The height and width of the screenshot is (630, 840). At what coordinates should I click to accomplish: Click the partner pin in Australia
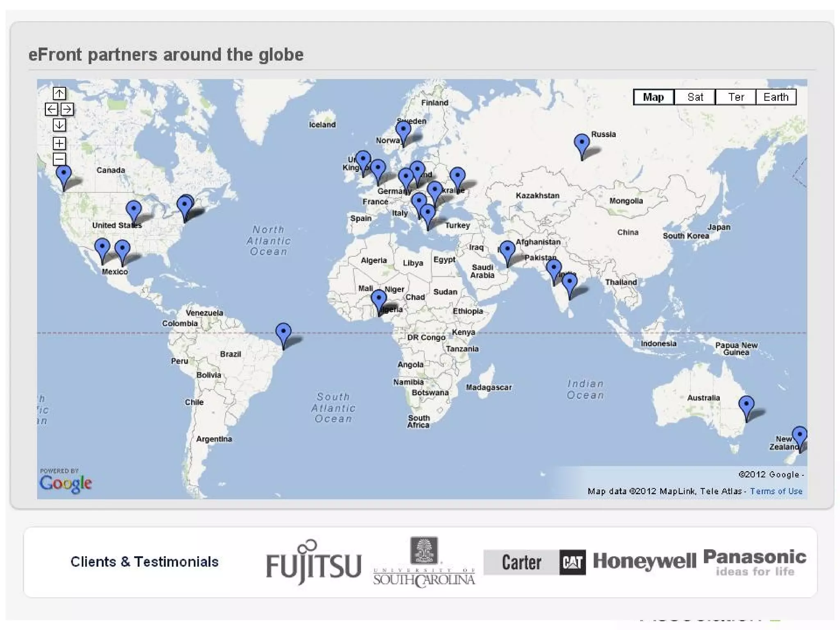tap(746, 404)
